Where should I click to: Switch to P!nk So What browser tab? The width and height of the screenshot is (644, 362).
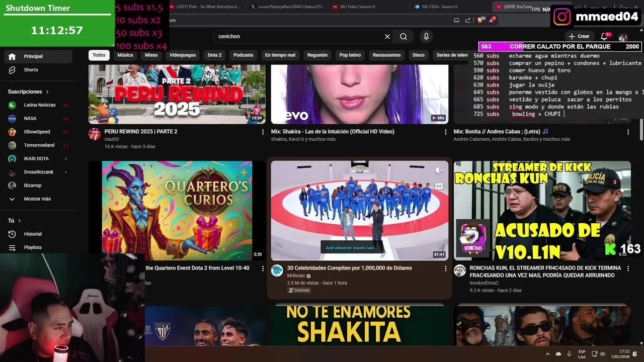click(x=205, y=7)
